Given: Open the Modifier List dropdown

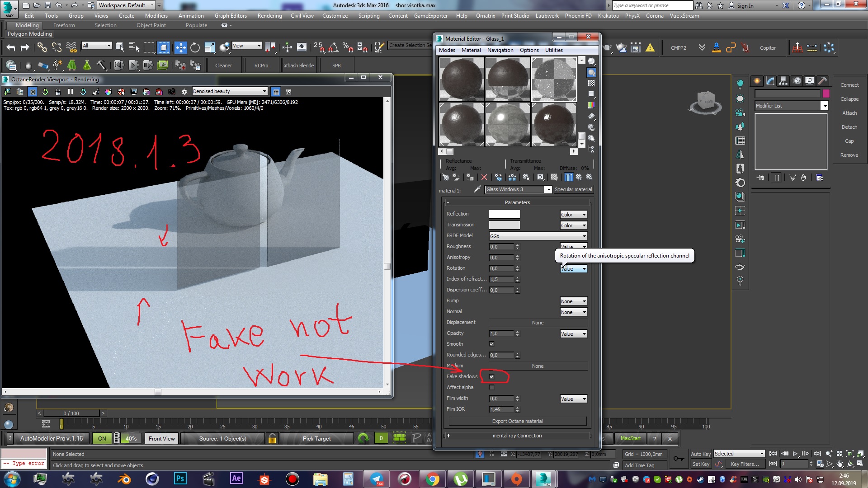Looking at the screenshot, I should click(x=791, y=106).
